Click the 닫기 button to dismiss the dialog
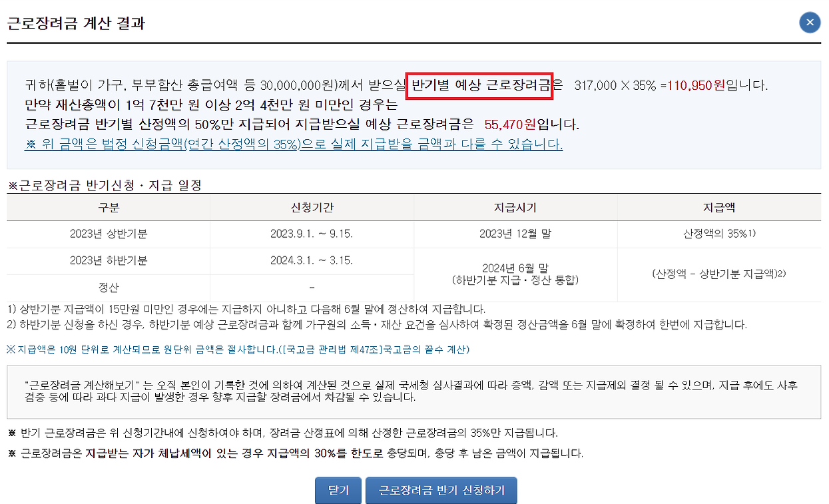 pyautogui.click(x=338, y=489)
